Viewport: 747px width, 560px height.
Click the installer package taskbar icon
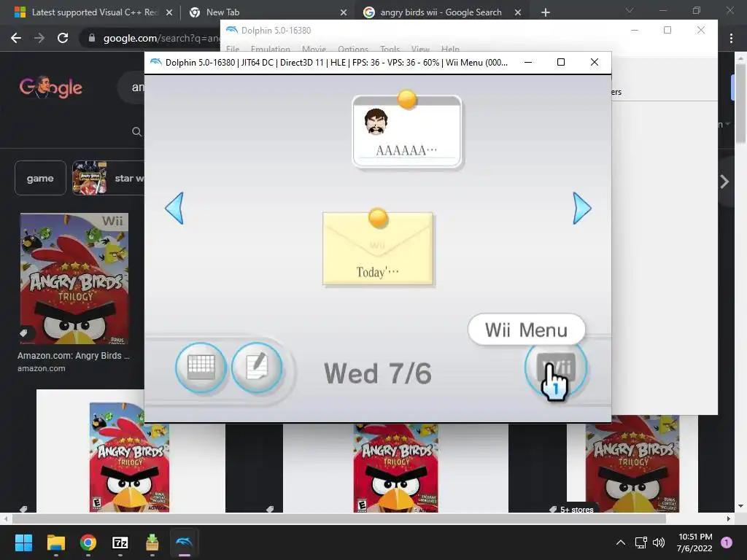tap(152, 542)
